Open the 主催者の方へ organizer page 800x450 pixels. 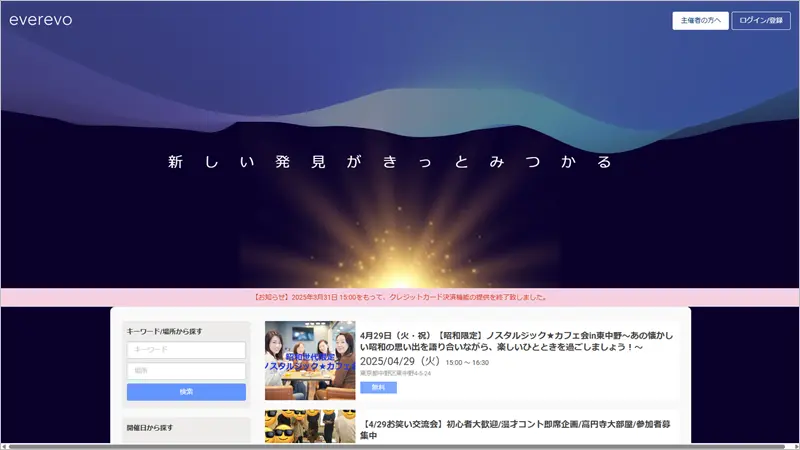click(700, 21)
